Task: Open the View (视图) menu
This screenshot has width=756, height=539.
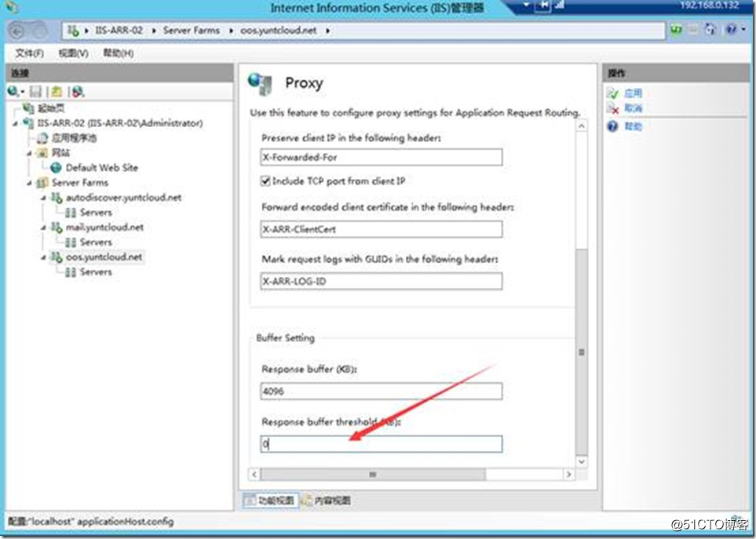Action: (x=73, y=53)
